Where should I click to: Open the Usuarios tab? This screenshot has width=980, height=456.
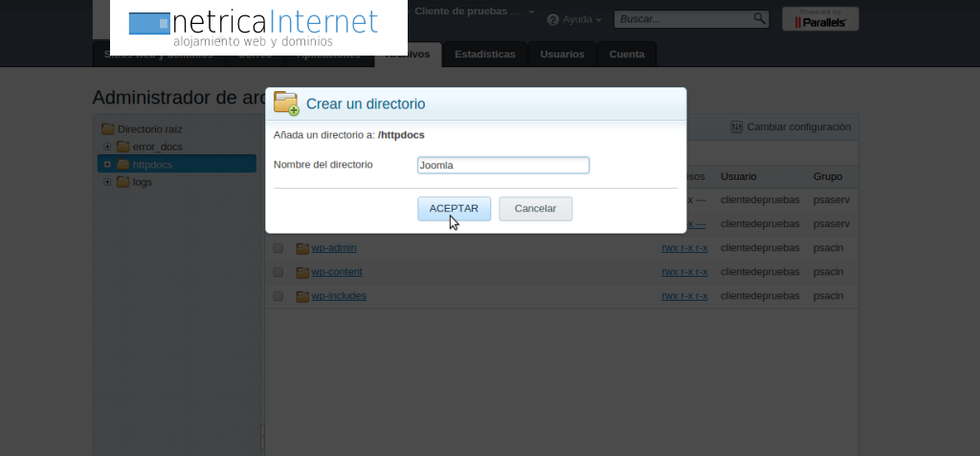click(562, 55)
